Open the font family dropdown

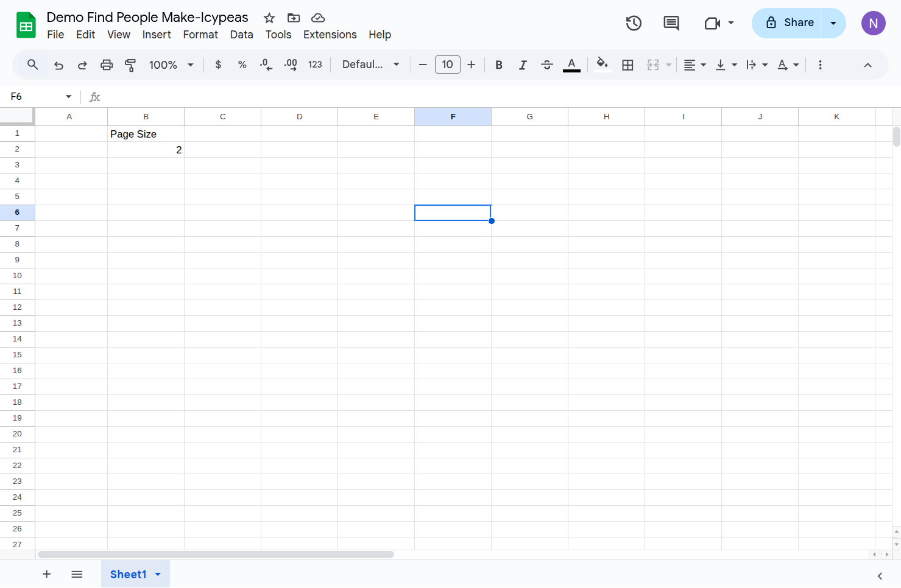tap(370, 65)
